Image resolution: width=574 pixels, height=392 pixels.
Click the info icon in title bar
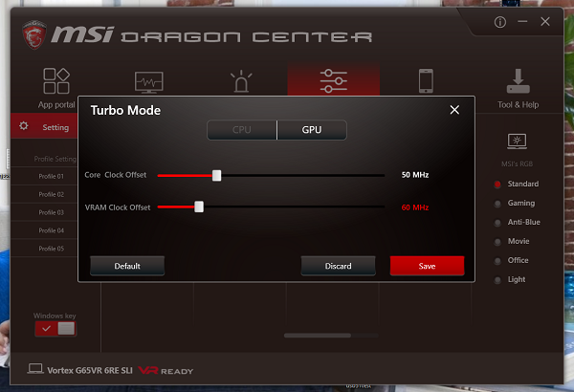(500, 22)
